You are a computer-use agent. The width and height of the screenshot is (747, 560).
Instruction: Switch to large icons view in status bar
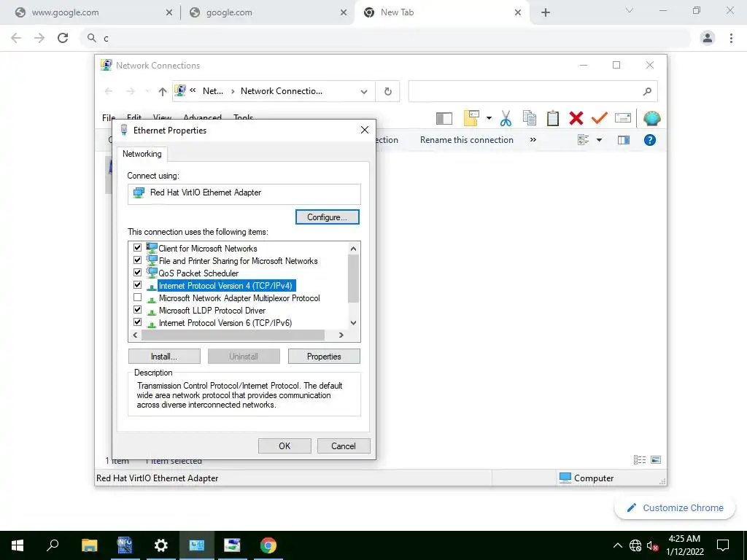pyautogui.click(x=656, y=459)
